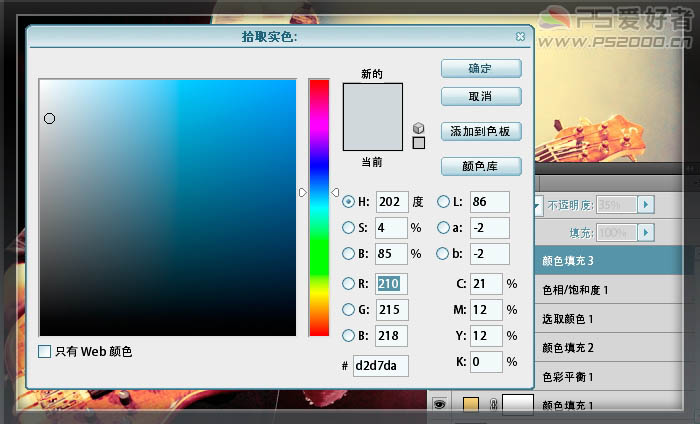700x424 pixels.
Task: Select the L lightness radio button
Action: pos(444,201)
